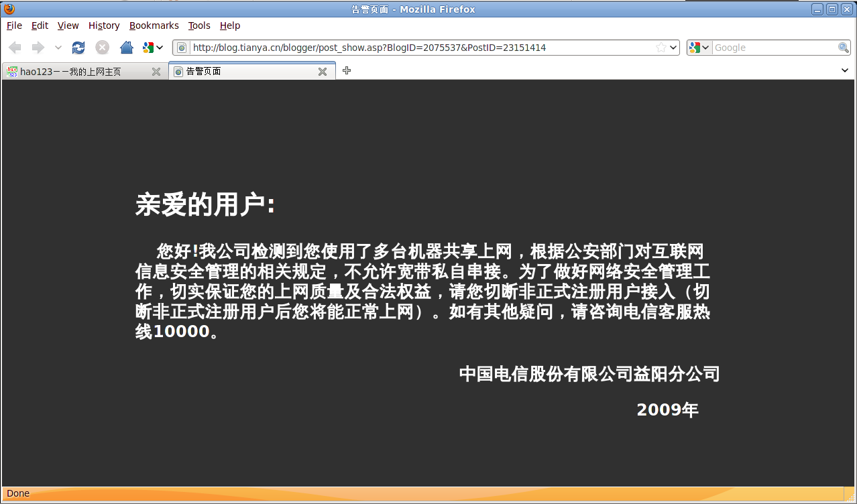Click the hao123 tab favicon
The image size is (857, 504).
click(12, 72)
